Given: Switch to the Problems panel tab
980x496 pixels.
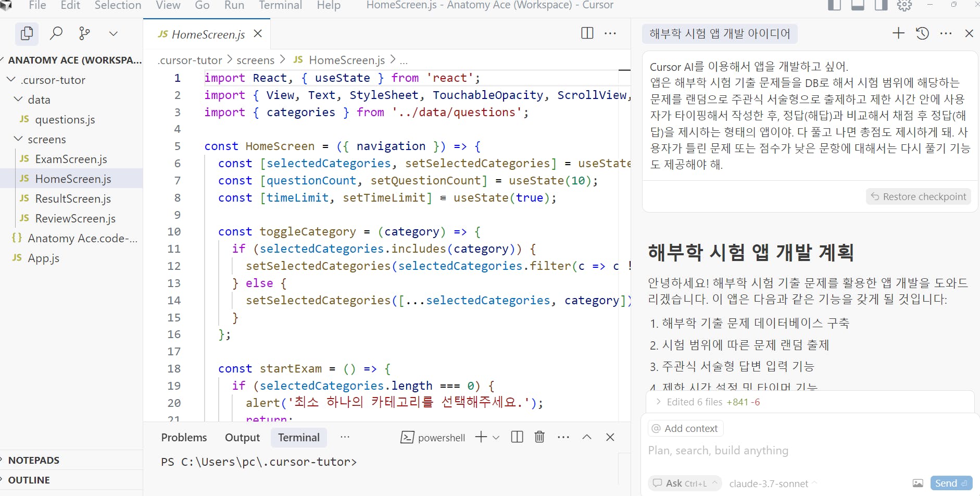Looking at the screenshot, I should tap(184, 438).
